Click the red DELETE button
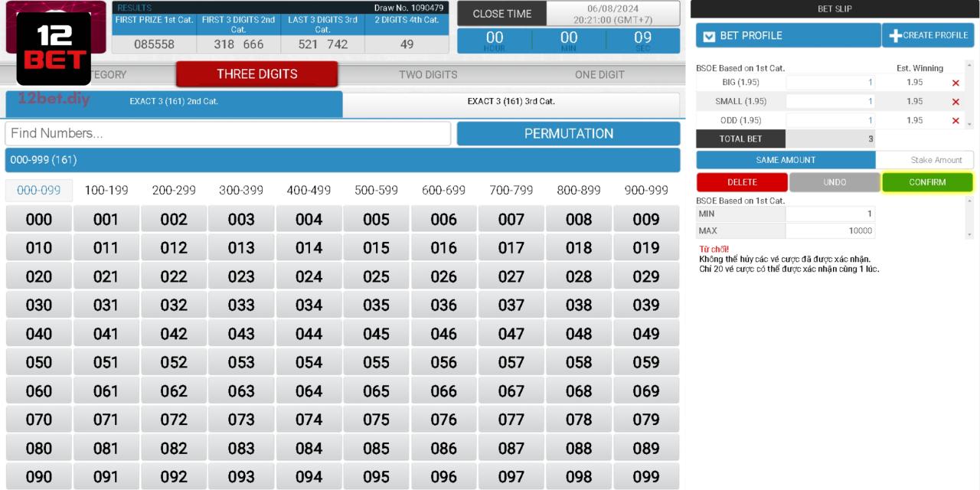The width and height of the screenshot is (980, 490). (740, 182)
